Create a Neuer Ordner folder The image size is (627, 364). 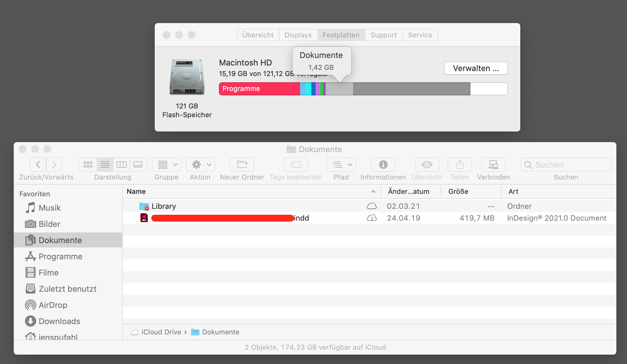point(242,165)
